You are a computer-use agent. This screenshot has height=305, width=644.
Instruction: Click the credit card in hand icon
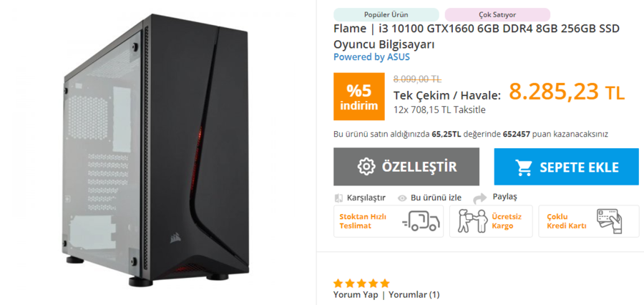click(609, 221)
